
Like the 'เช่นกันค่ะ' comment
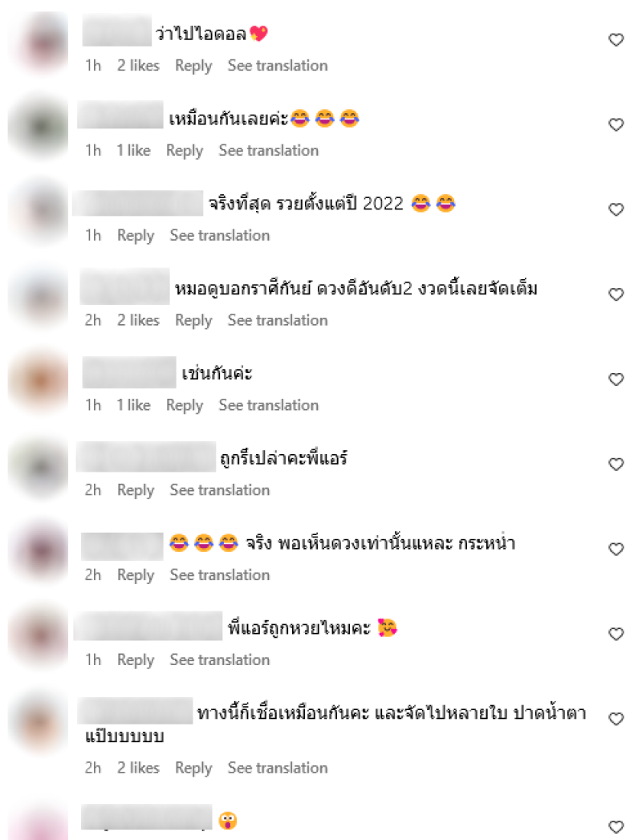616,379
